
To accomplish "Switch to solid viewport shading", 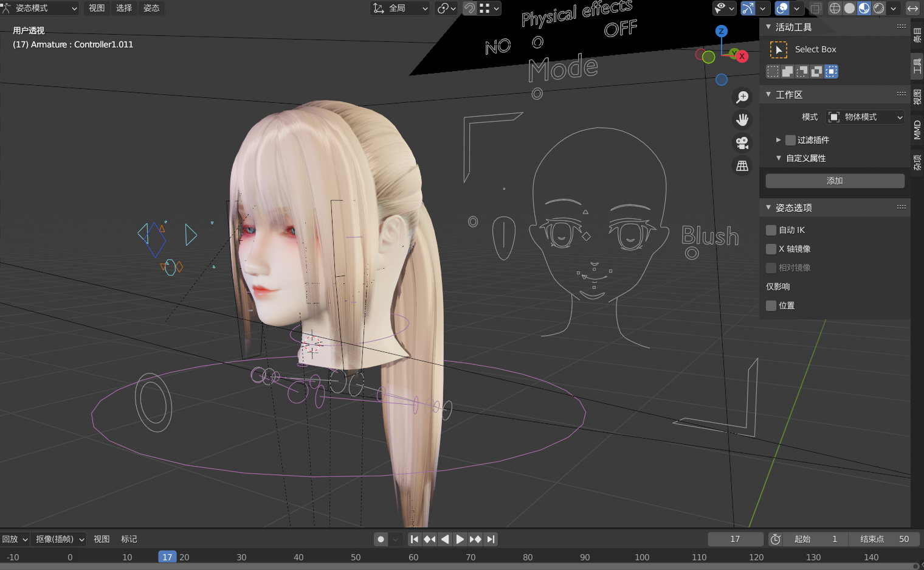I will 850,8.
